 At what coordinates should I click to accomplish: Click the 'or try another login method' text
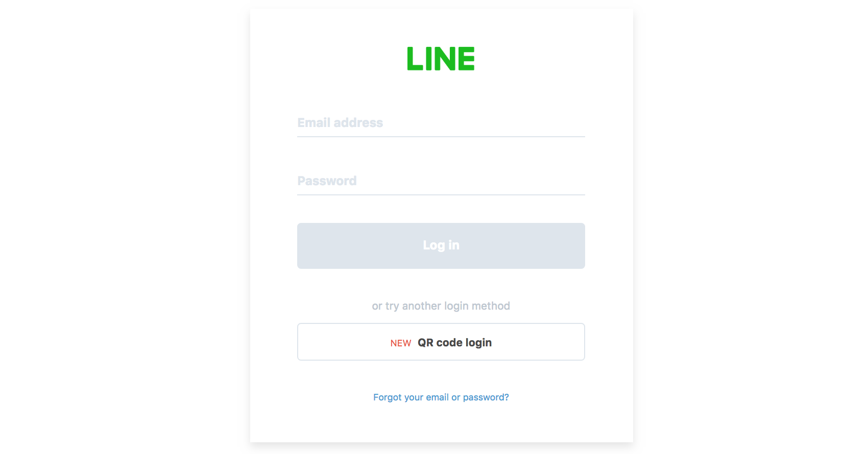(x=441, y=306)
